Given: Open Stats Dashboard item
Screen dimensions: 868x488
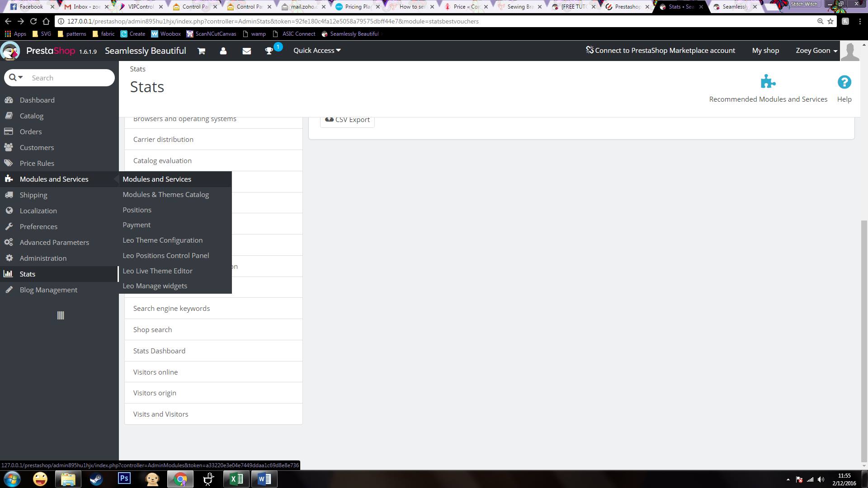Looking at the screenshot, I should 213,351.
